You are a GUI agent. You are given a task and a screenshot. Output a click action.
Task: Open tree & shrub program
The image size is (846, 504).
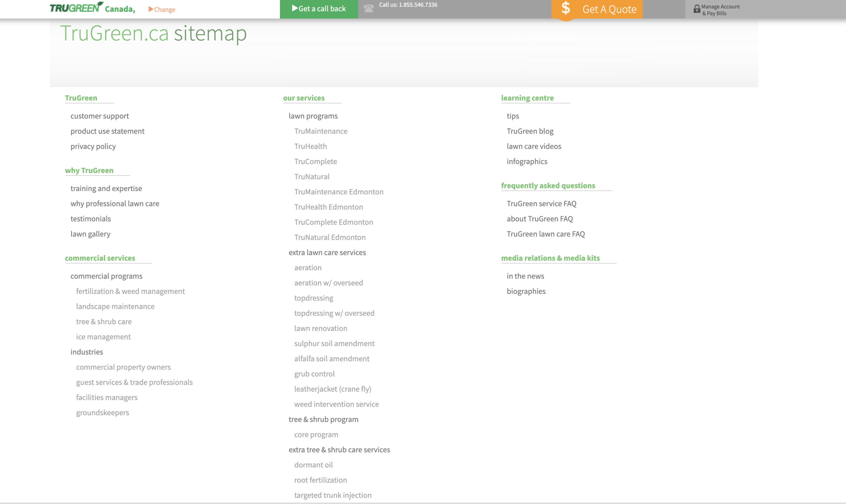point(324,419)
